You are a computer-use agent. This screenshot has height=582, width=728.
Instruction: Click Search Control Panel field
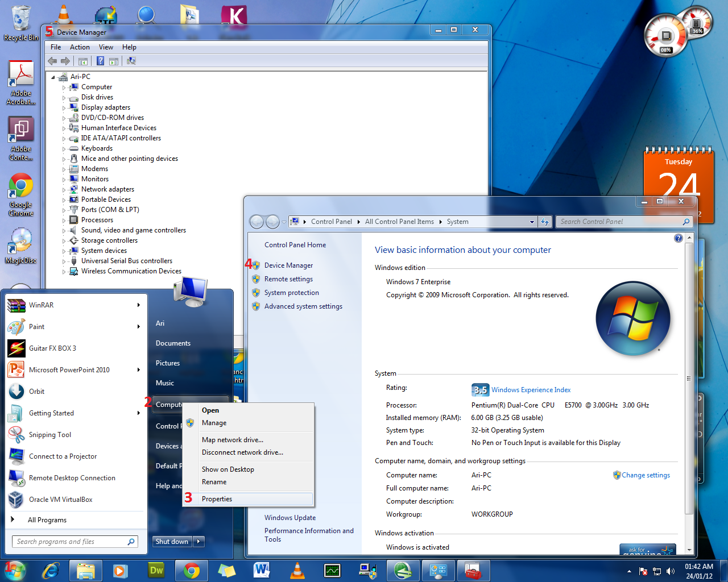point(624,222)
